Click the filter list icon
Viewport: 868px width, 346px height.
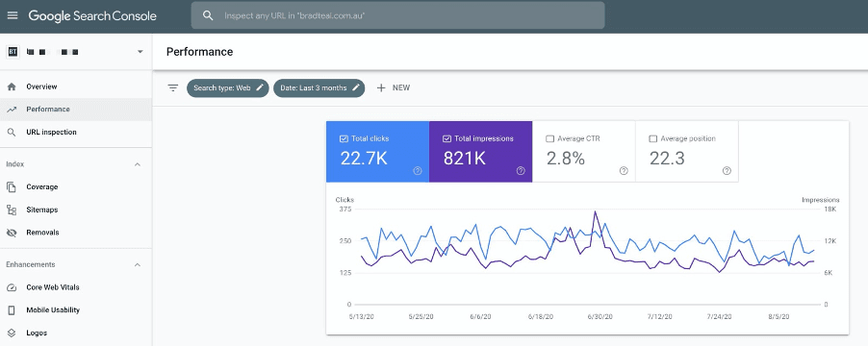click(173, 87)
